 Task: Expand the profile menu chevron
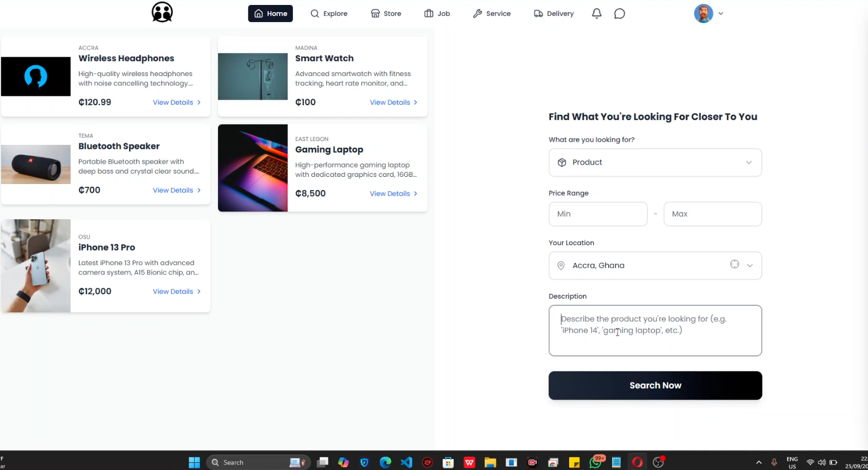720,14
